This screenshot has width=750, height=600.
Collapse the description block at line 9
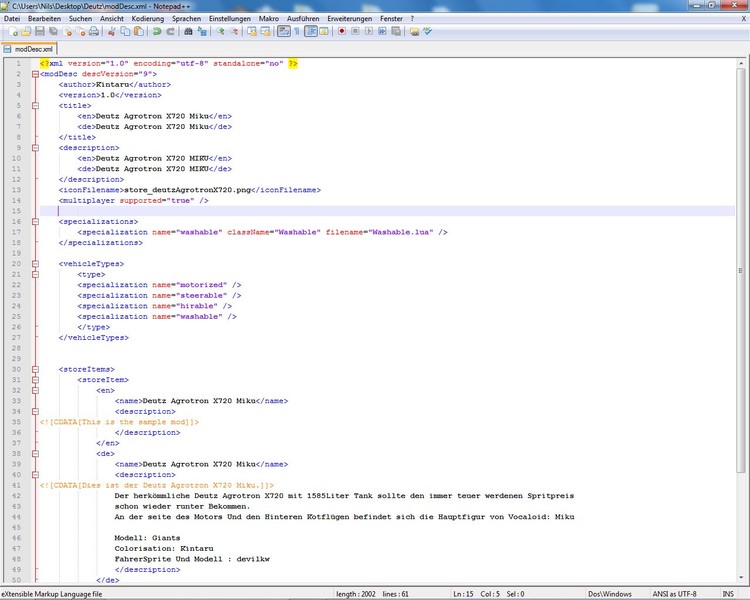pyautogui.click(x=35, y=148)
